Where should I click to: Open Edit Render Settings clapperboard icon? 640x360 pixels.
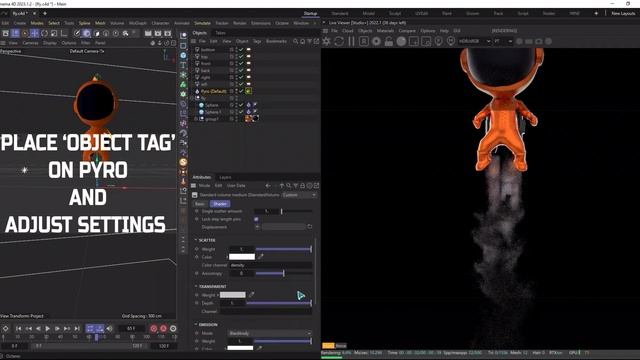168,33
